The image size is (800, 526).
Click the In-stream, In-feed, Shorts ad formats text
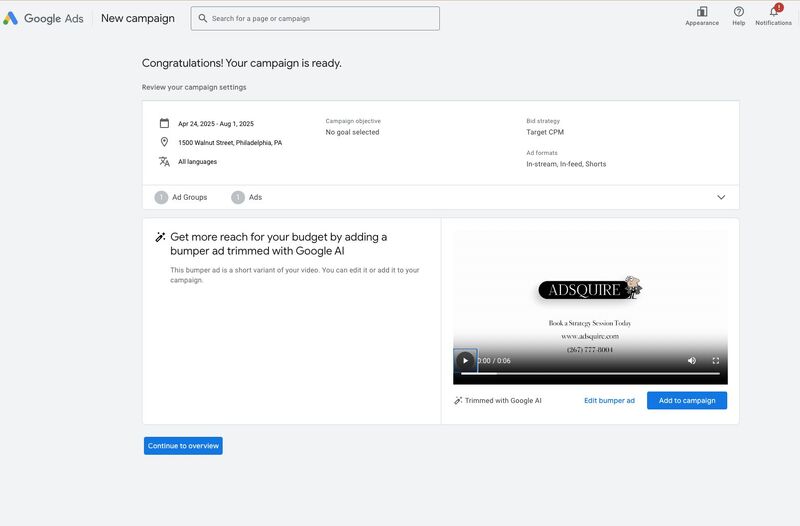pos(566,164)
